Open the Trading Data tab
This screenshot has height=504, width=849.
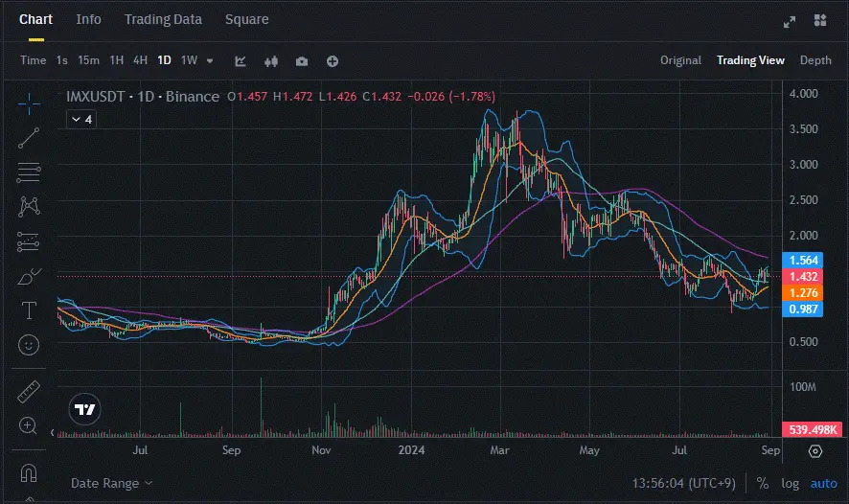pyautogui.click(x=163, y=19)
